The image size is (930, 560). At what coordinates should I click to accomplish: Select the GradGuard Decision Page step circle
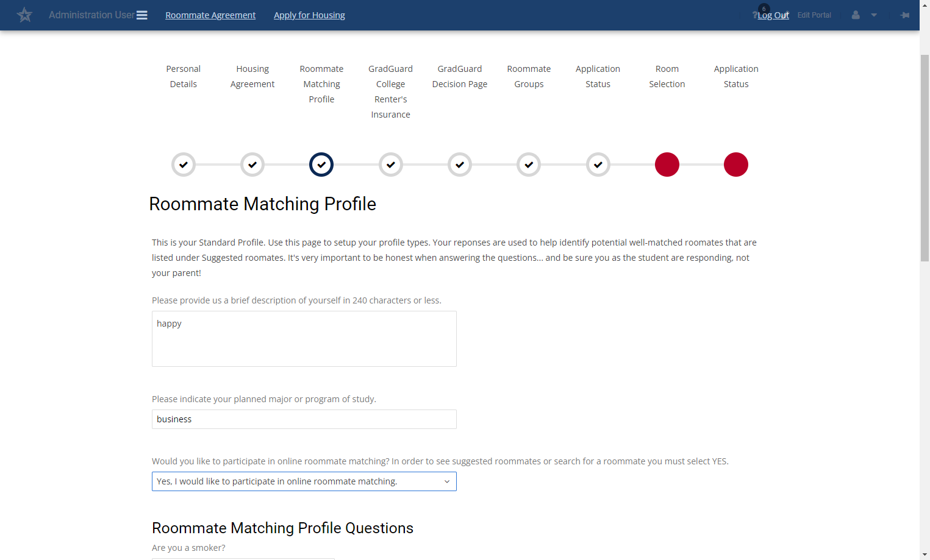pyautogui.click(x=460, y=165)
